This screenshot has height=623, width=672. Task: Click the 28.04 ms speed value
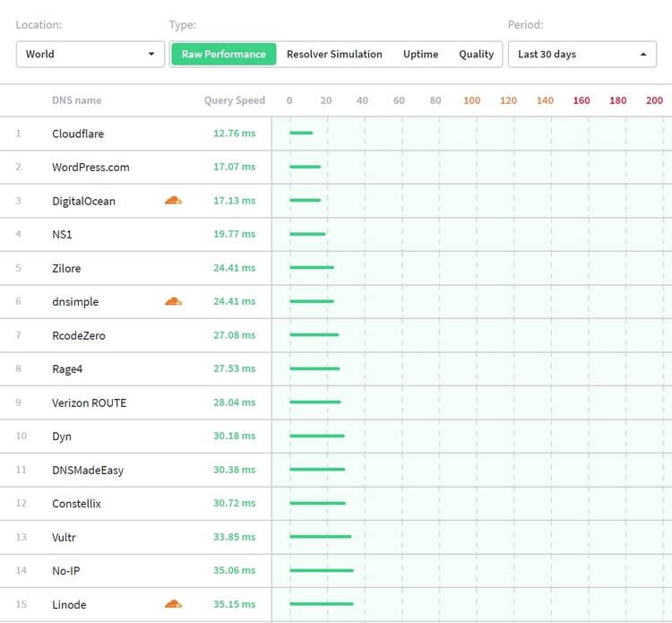click(x=235, y=402)
